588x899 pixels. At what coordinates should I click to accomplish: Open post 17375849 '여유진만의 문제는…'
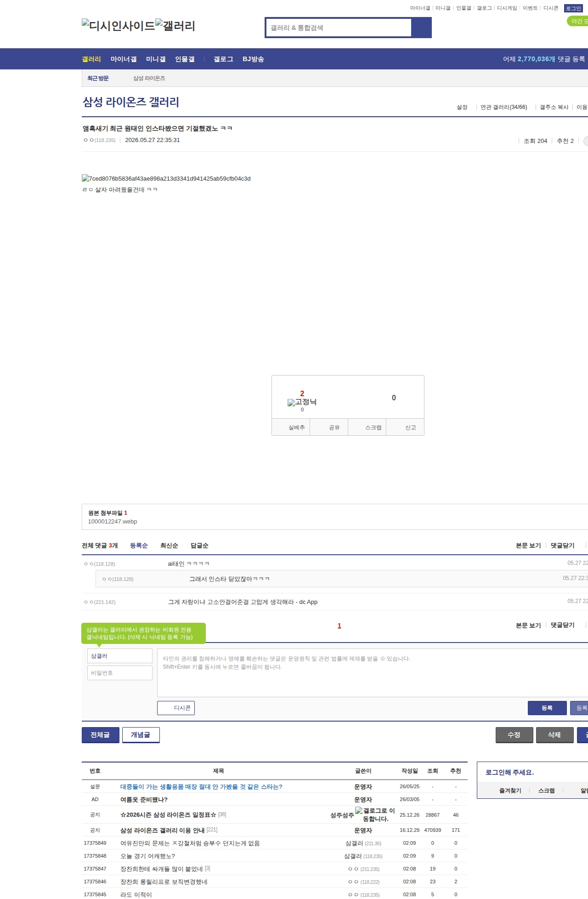190,843
